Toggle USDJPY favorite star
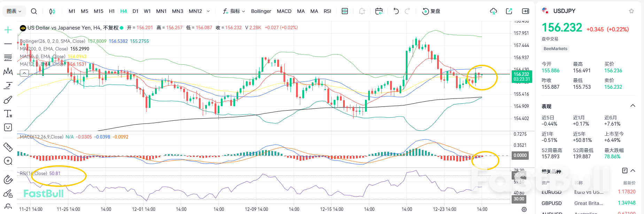644x214 pixels. click(x=631, y=11)
